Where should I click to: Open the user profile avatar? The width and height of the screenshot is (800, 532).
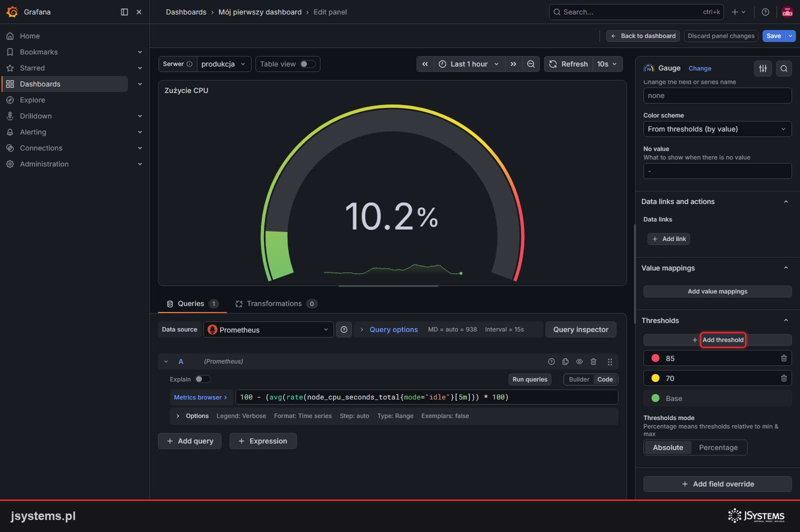point(787,12)
